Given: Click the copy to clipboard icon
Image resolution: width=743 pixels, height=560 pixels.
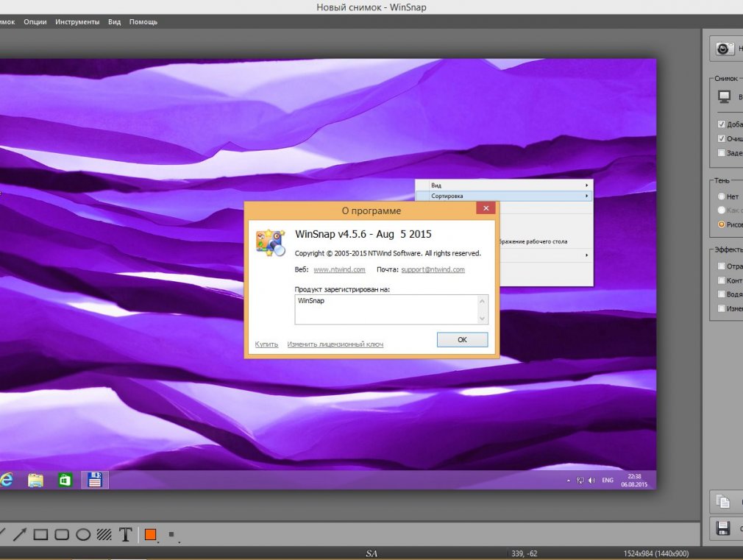Looking at the screenshot, I should click(723, 501).
